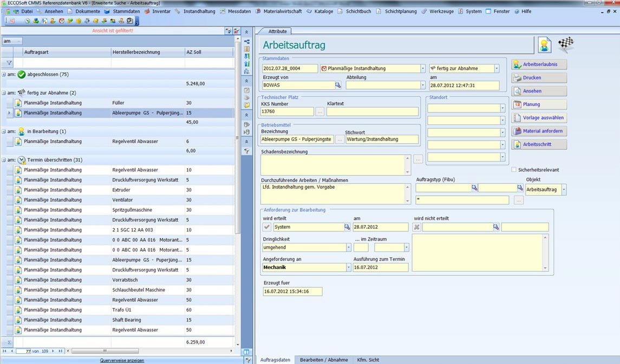
Task: Click the red document icon at toolbar start
Action: (12, 21)
